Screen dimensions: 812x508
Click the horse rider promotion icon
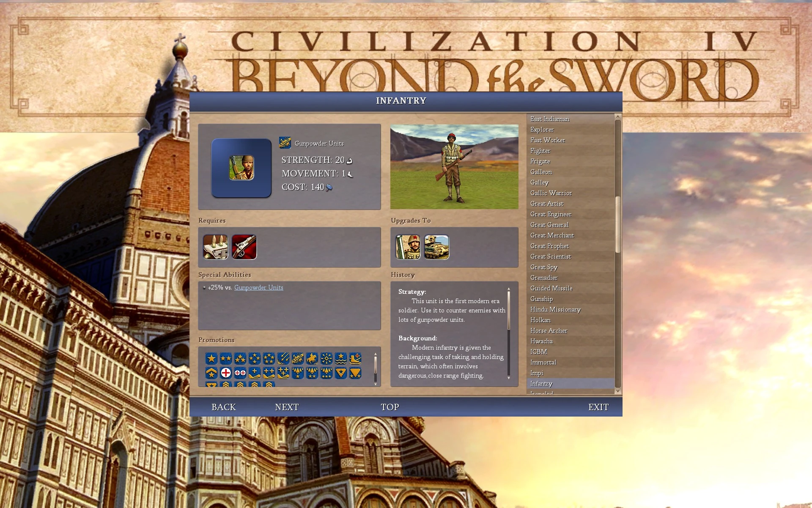coord(312,359)
